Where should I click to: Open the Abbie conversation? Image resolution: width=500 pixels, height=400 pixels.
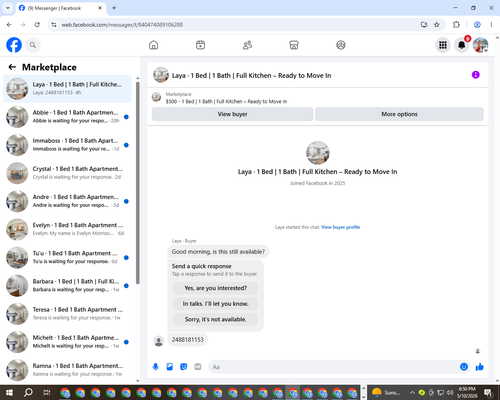point(67,117)
